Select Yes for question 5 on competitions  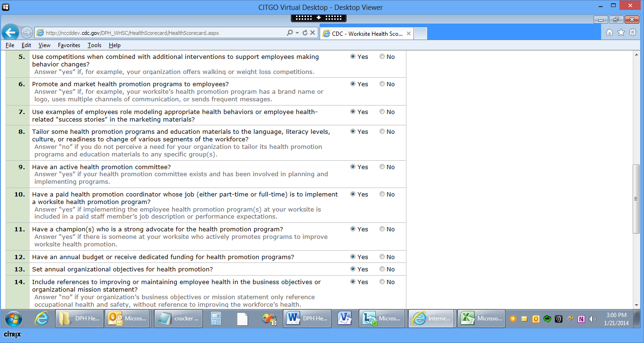(353, 57)
